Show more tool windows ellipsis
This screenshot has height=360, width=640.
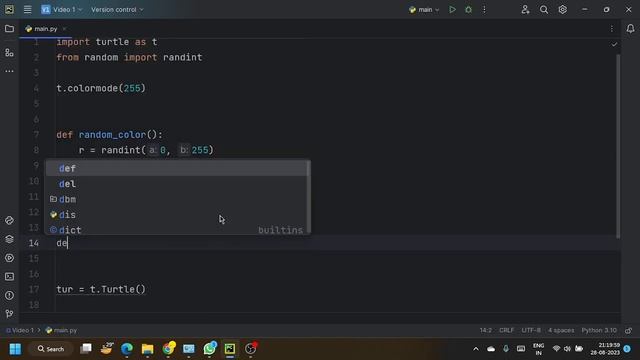click(x=9, y=71)
